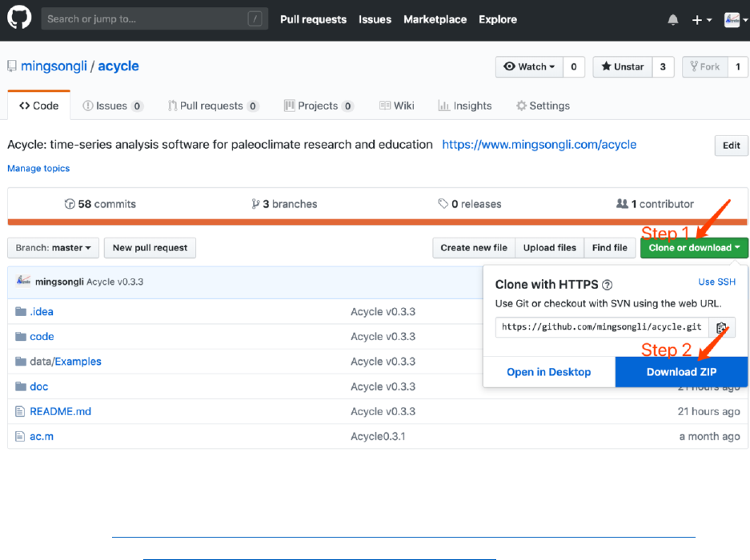The height and width of the screenshot is (560, 750).
Task: Click the Download ZIP button
Action: 681,372
